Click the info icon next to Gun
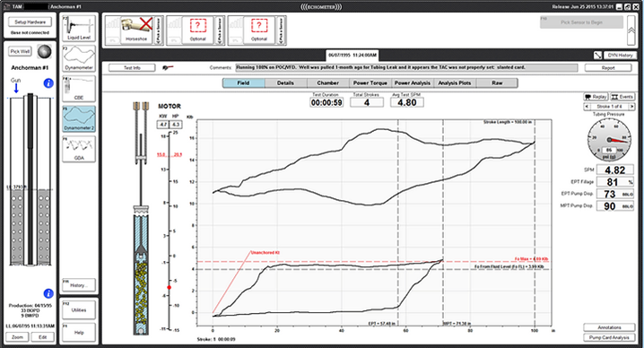The image size is (644, 348). 48,83
